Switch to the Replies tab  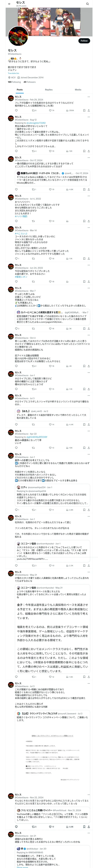tap(49, 90)
